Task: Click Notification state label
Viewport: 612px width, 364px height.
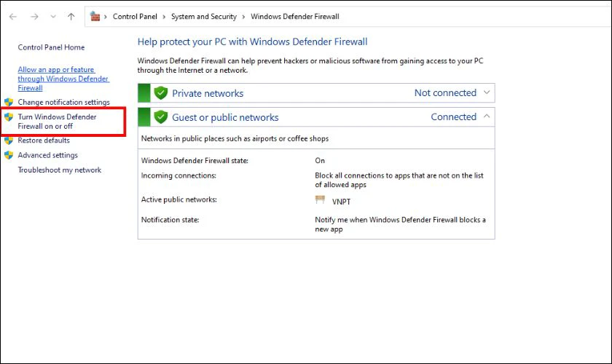Action: tap(170, 220)
